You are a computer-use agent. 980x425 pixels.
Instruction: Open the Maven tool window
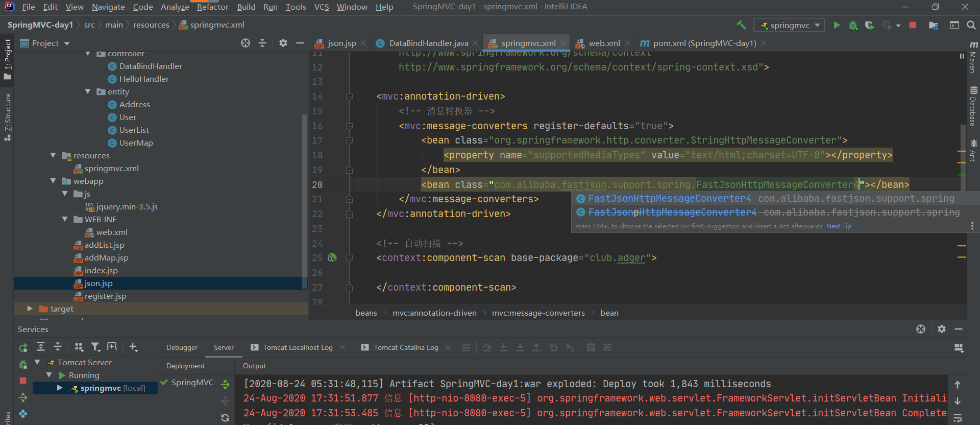pos(973,57)
